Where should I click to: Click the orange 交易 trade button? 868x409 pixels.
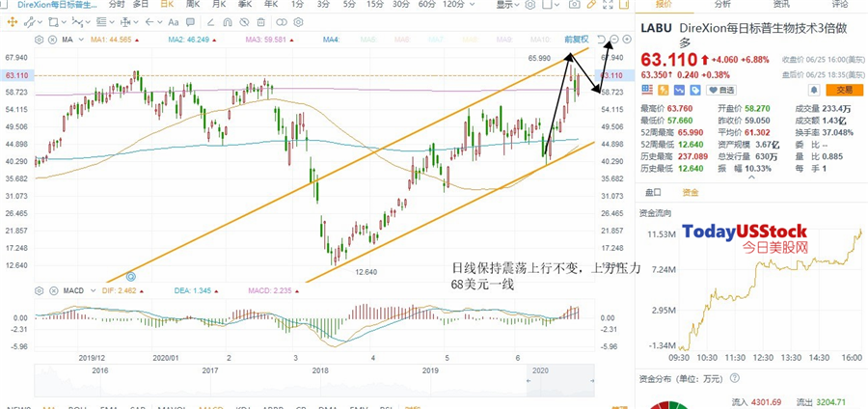[844, 90]
